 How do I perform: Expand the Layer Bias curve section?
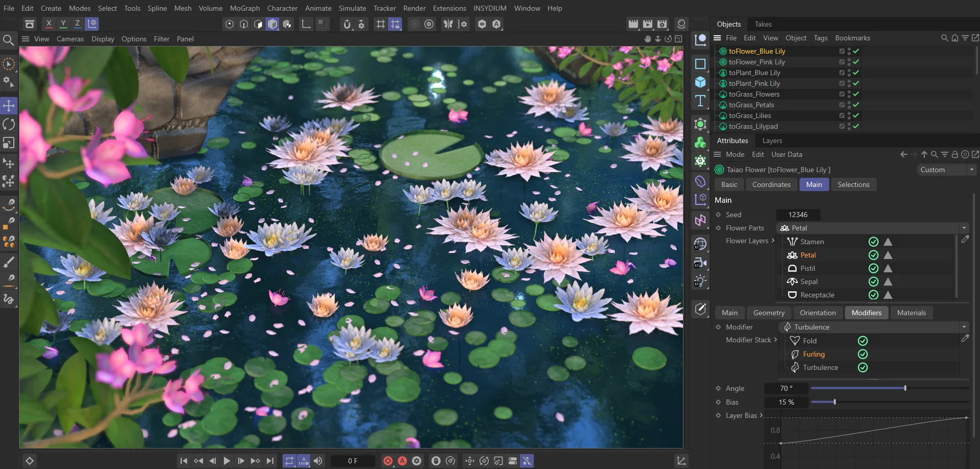point(762,415)
